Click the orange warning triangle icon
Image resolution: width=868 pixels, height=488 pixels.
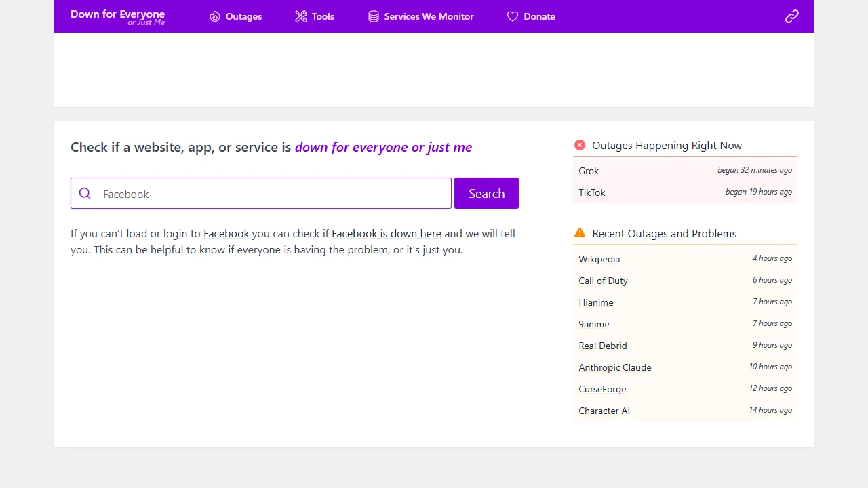(580, 233)
